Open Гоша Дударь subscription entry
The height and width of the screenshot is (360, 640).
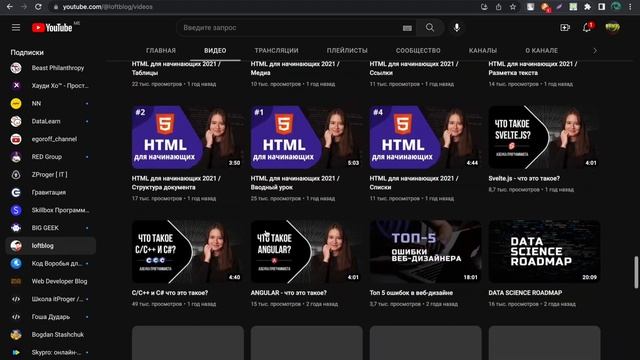[51, 317]
